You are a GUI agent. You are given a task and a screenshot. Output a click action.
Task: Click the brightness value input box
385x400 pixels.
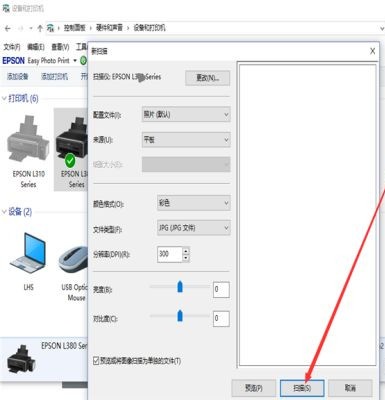(x=221, y=289)
